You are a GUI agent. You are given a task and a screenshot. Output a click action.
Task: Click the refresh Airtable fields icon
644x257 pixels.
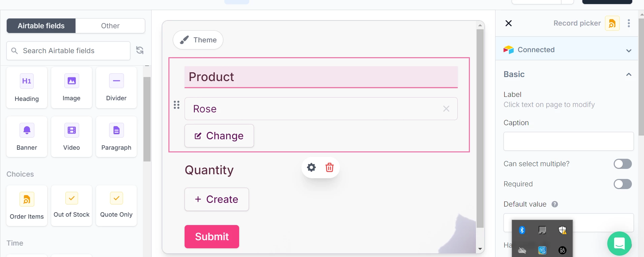coord(140,50)
